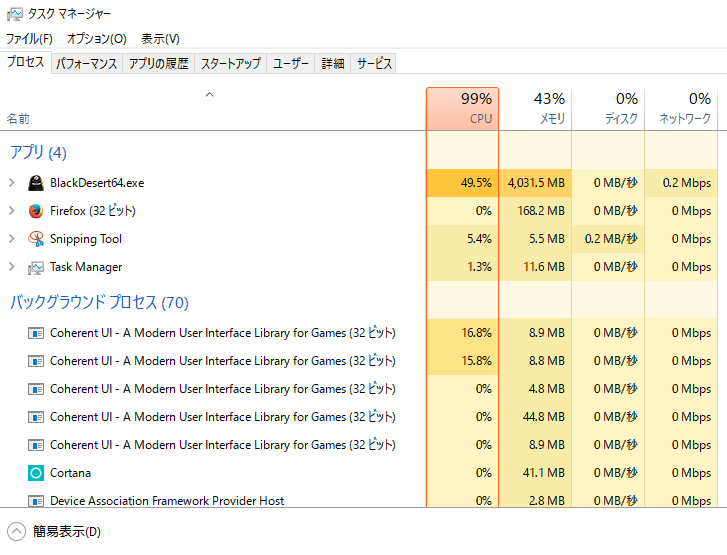
Task: Select the Cortana process name
Action: coord(70,473)
